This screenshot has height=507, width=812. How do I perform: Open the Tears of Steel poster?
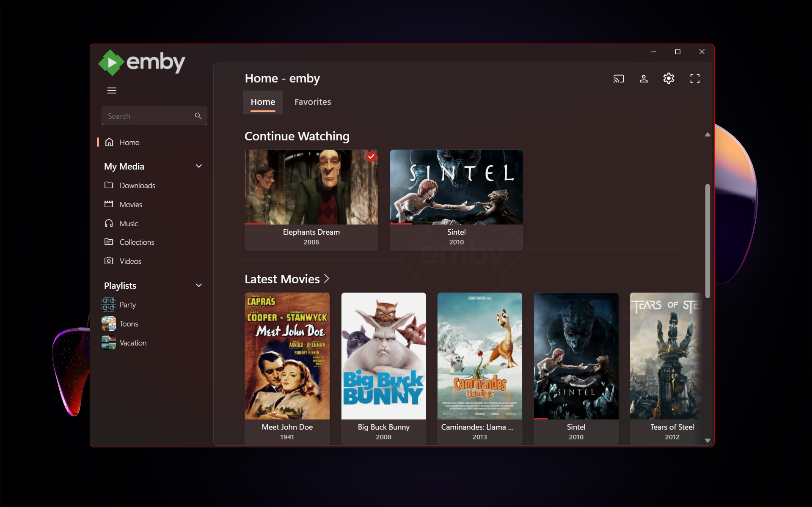coord(666,356)
